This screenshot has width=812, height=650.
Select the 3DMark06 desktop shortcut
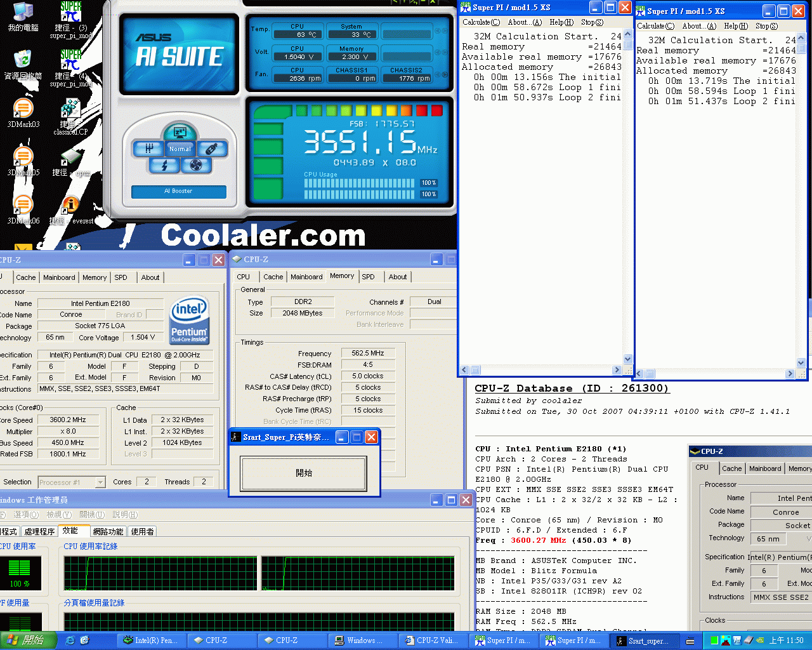click(23, 209)
